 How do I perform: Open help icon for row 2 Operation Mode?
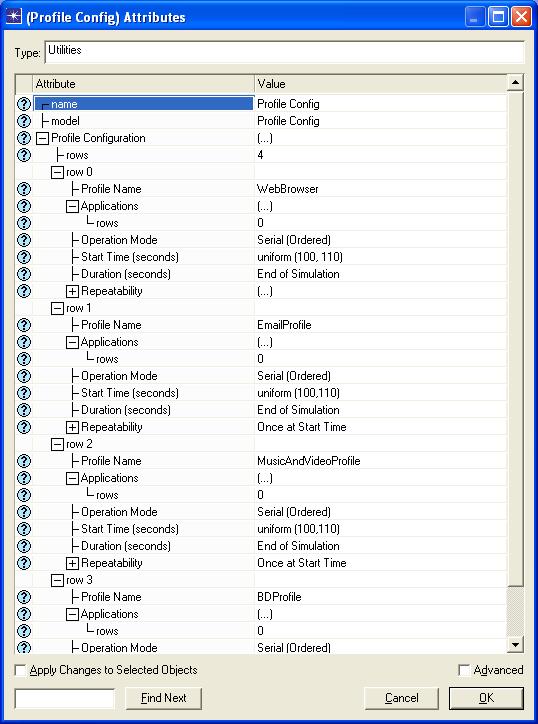point(24,512)
